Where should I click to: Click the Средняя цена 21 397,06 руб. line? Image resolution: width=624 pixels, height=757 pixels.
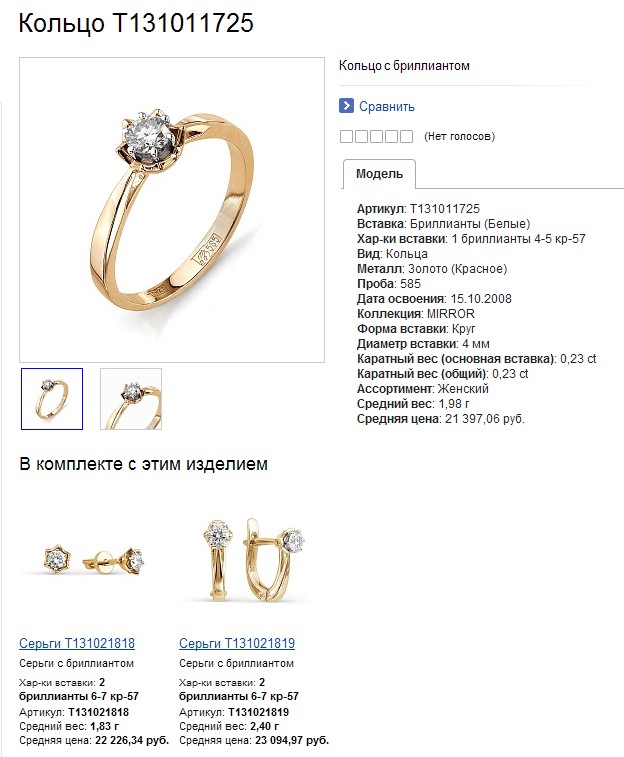click(x=441, y=419)
